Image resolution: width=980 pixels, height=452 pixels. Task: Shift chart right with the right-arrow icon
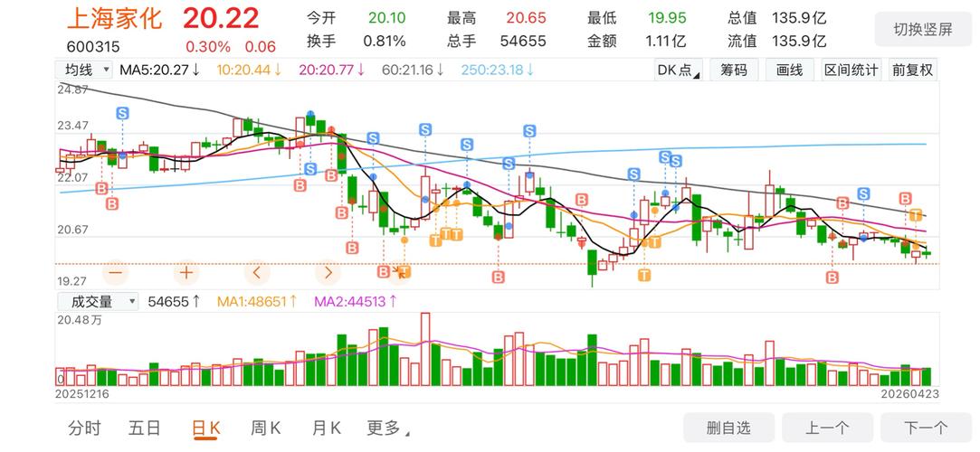pos(328,273)
